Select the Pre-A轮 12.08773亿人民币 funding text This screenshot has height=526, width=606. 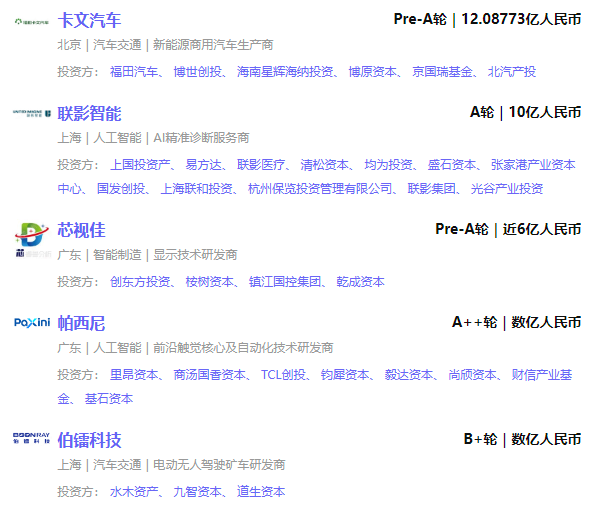[x=487, y=19]
